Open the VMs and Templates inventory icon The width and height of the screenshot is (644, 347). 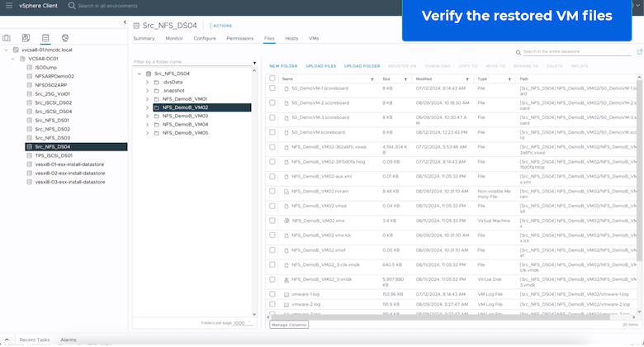26,38
